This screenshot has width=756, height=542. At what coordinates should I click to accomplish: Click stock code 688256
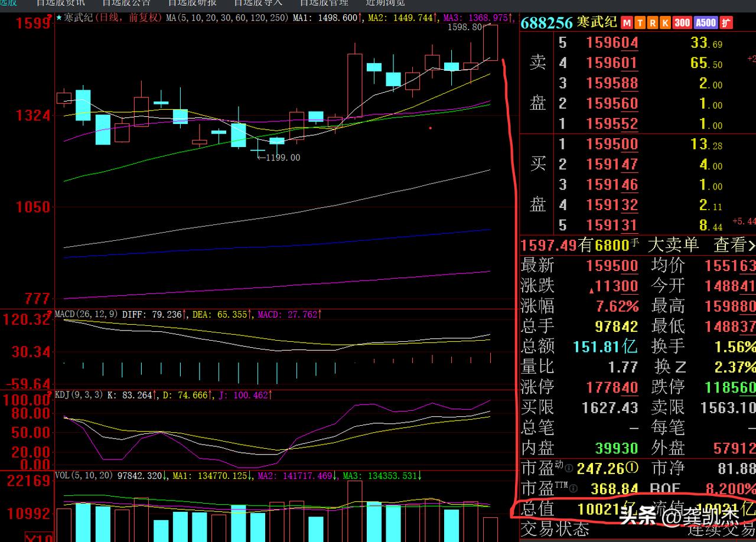click(x=547, y=23)
